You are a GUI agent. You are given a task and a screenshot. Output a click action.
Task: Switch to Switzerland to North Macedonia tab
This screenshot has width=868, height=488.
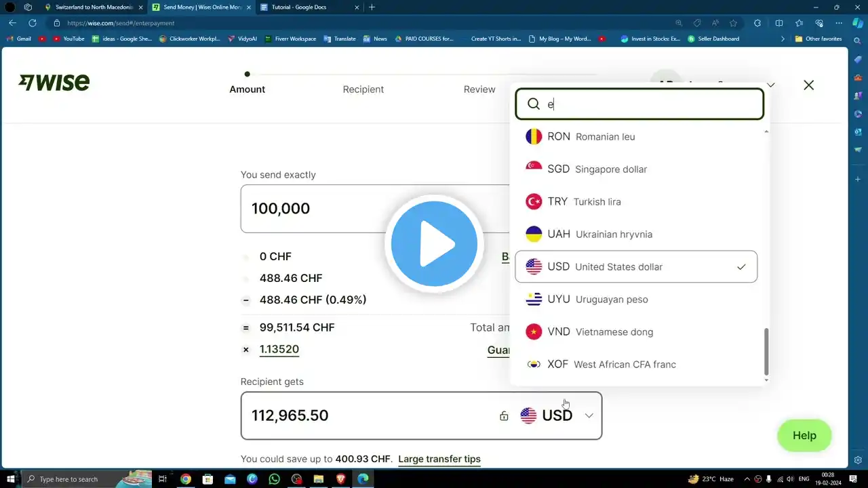pos(93,7)
